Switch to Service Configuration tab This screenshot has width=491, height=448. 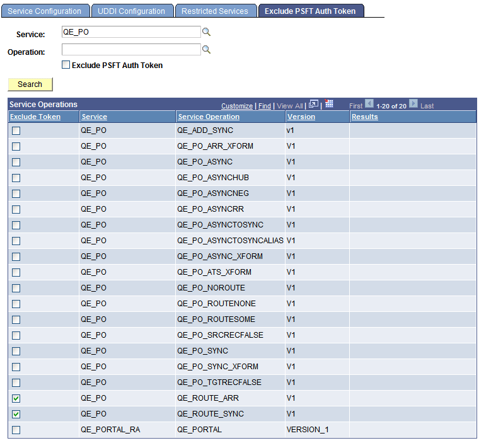[45, 11]
